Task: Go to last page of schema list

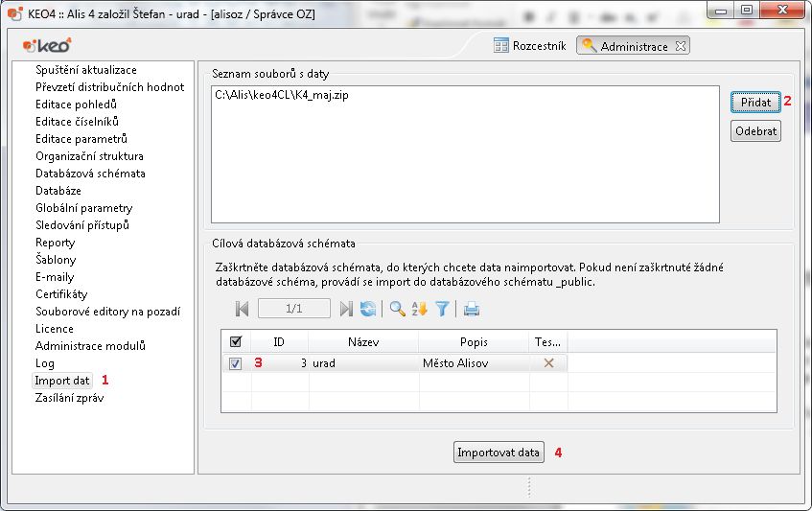Action: [x=346, y=309]
